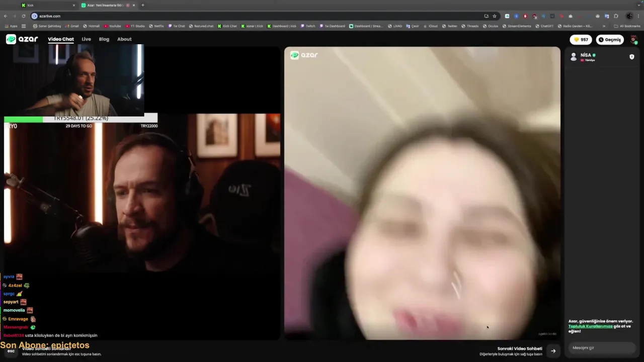Image resolution: width=644 pixels, height=362 pixels.
Task: Open the Video Chat tab
Action: click(x=61, y=39)
